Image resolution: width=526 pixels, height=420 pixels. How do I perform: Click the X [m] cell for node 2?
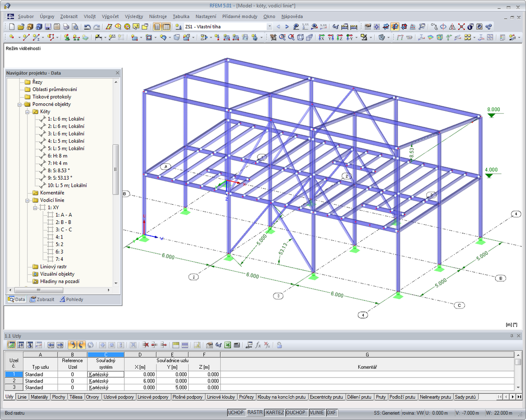click(140, 381)
